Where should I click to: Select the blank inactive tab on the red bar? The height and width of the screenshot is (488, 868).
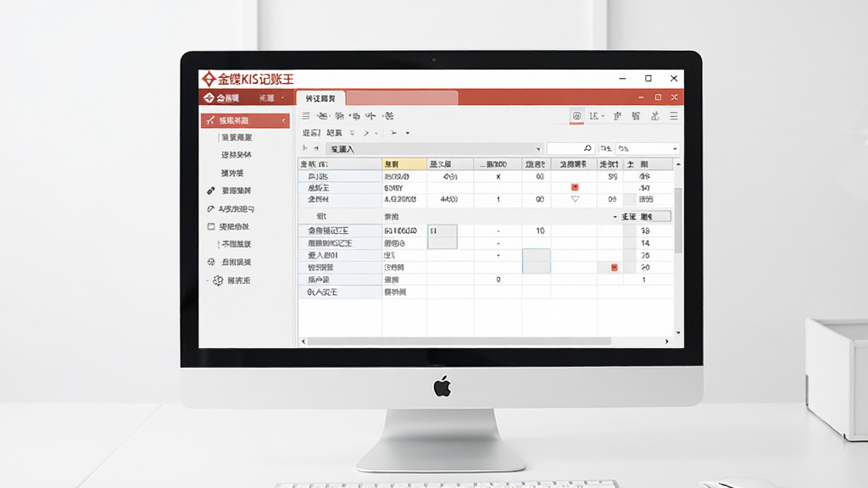pyautogui.click(x=403, y=98)
